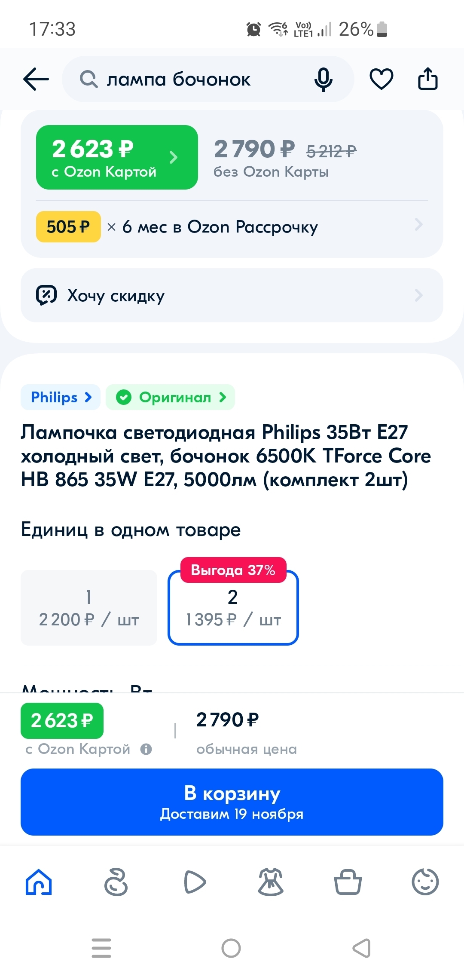The width and height of the screenshot is (464, 980).
Task: Open the profile smiley face icon
Action: [425, 882]
